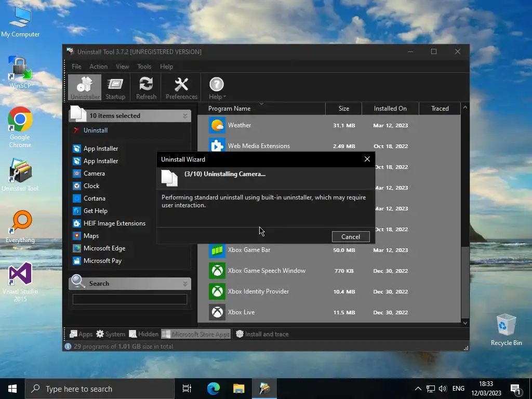The width and height of the screenshot is (532, 399).
Task: Click the Weather app icon
Action: point(217,125)
